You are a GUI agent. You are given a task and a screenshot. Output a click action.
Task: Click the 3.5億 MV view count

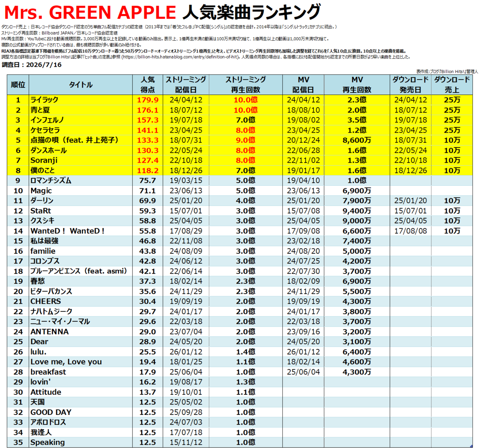click(357, 120)
